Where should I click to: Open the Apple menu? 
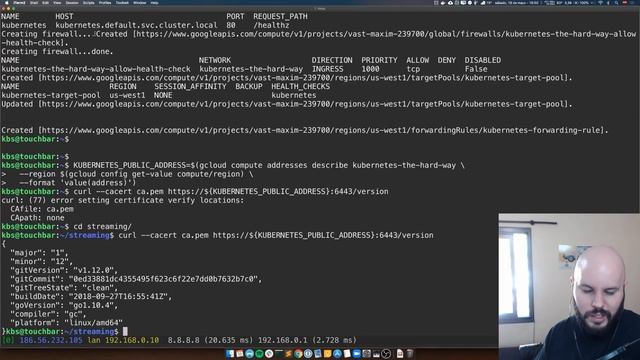7,3
